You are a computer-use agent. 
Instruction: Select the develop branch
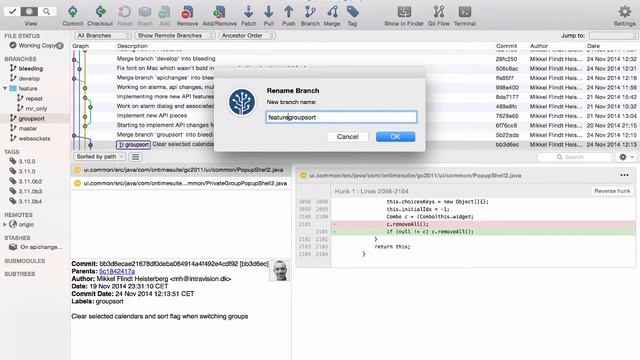29,78
